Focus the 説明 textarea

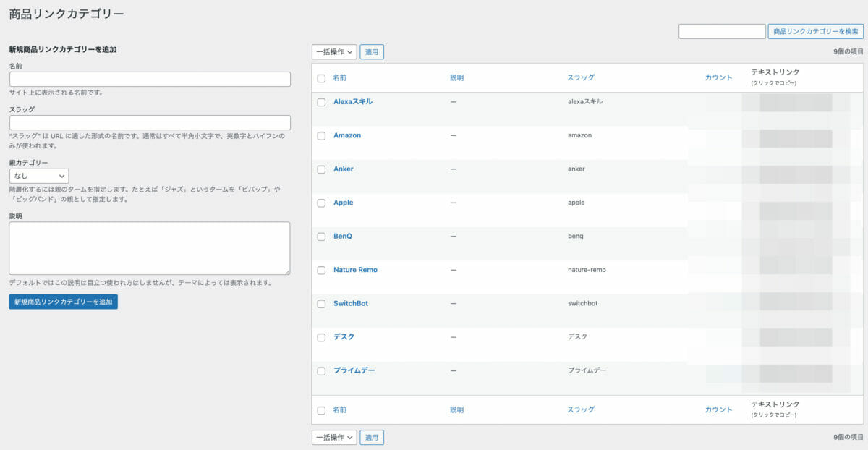pos(150,248)
